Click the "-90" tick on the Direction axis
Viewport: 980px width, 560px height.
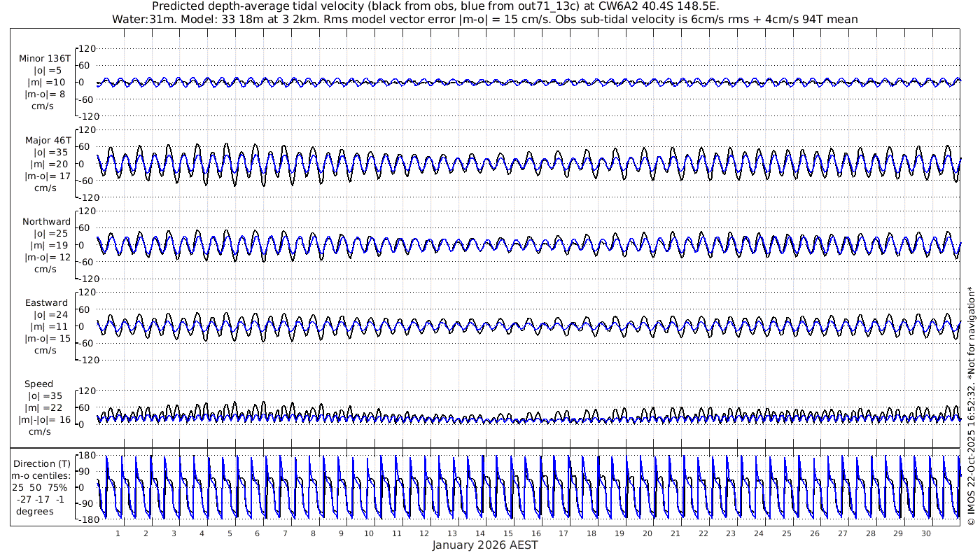point(87,503)
